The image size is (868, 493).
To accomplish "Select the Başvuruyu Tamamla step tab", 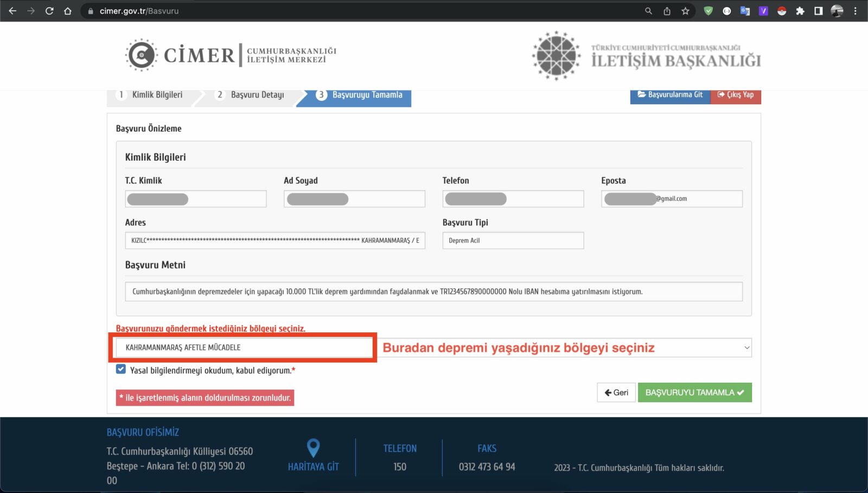I will 360,95.
